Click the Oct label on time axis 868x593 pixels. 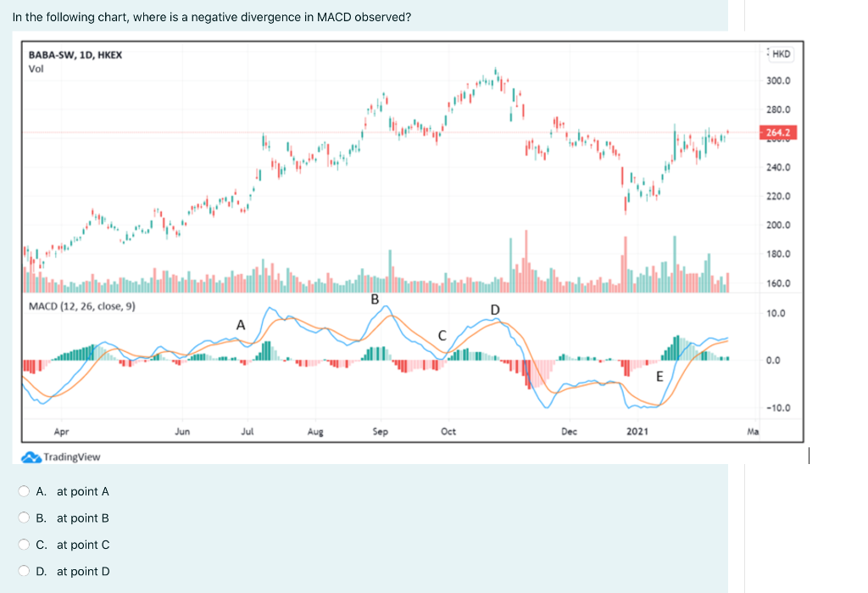tap(448, 432)
